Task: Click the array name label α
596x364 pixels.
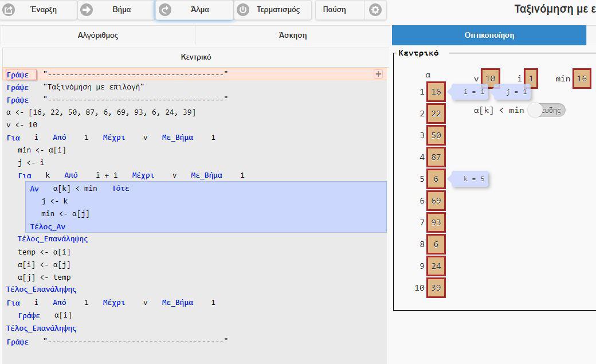Action: click(x=428, y=75)
